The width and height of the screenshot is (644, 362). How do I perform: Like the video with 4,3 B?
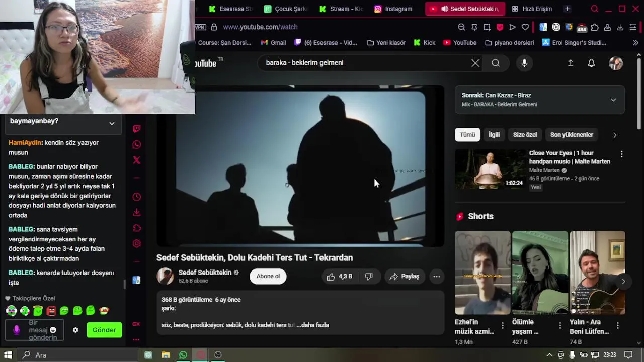(x=340, y=276)
